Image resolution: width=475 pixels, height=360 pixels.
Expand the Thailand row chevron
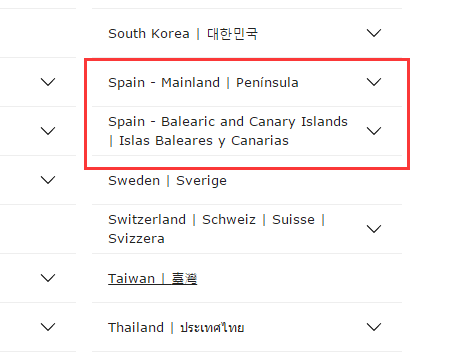coord(374,327)
